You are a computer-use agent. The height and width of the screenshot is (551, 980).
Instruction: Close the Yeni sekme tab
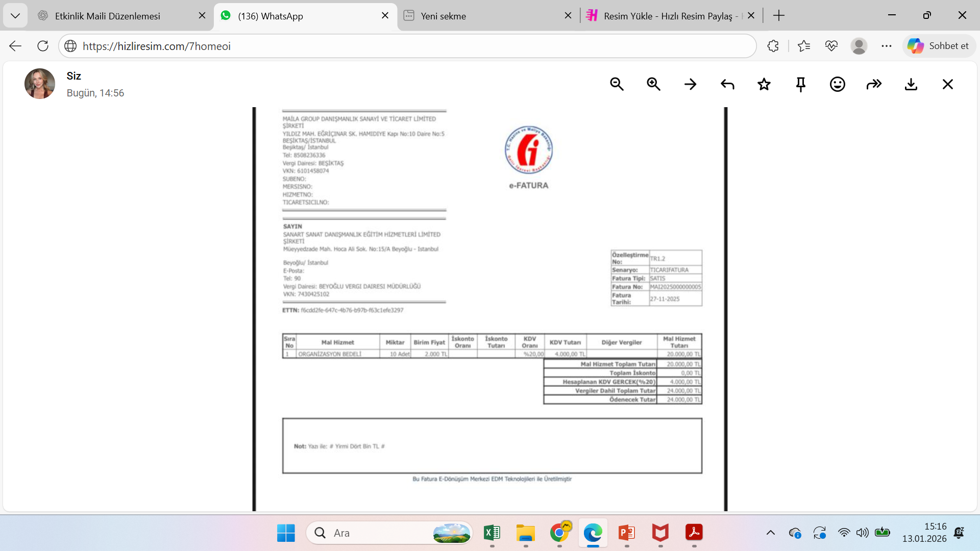[568, 15]
